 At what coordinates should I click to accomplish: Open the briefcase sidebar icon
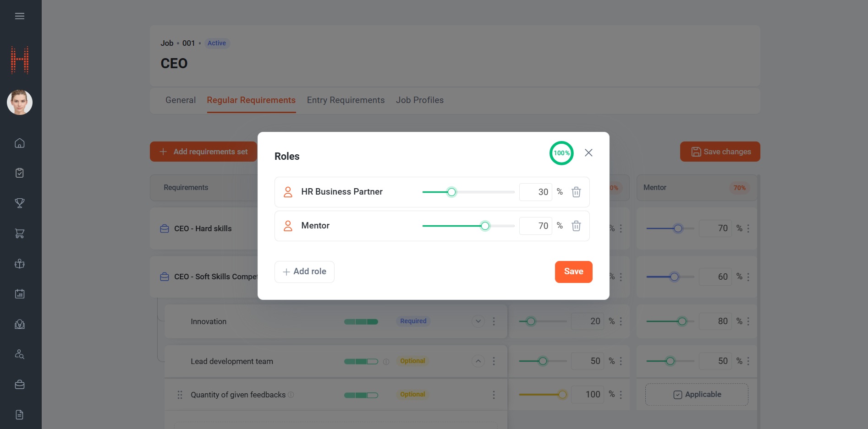[20, 384]
